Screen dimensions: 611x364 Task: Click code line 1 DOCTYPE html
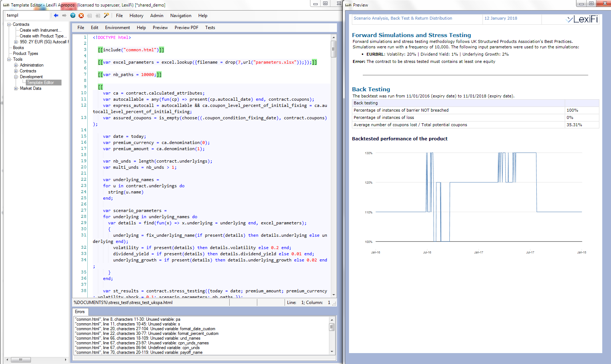coord(112,37)
